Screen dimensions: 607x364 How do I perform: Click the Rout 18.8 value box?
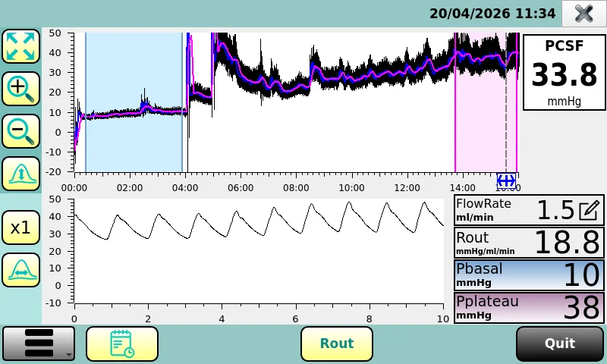click(529, 243)
